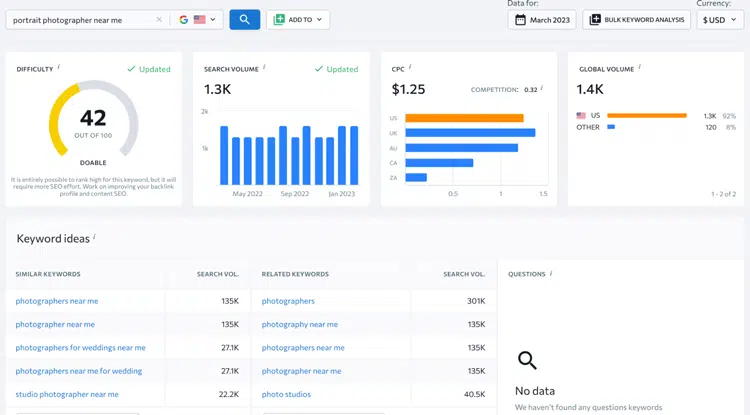Click the 1.4K global volume value

click(x=590, y=89)
